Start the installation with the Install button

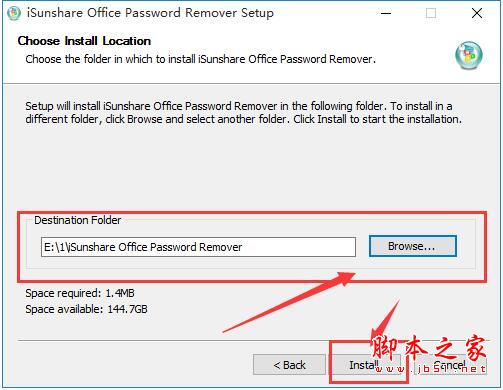click(x=367, y=365)
